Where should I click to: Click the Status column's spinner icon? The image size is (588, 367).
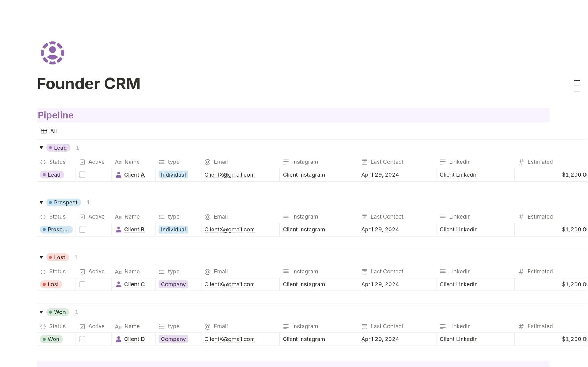43,162
